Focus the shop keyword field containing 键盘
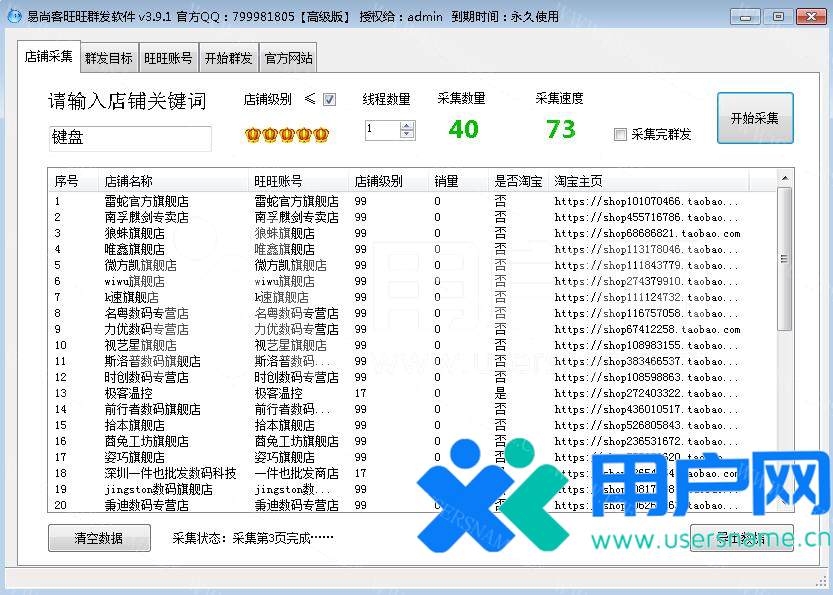Viewport: 833px width, 595px height. pyautogui.click(x=130, y=138)
